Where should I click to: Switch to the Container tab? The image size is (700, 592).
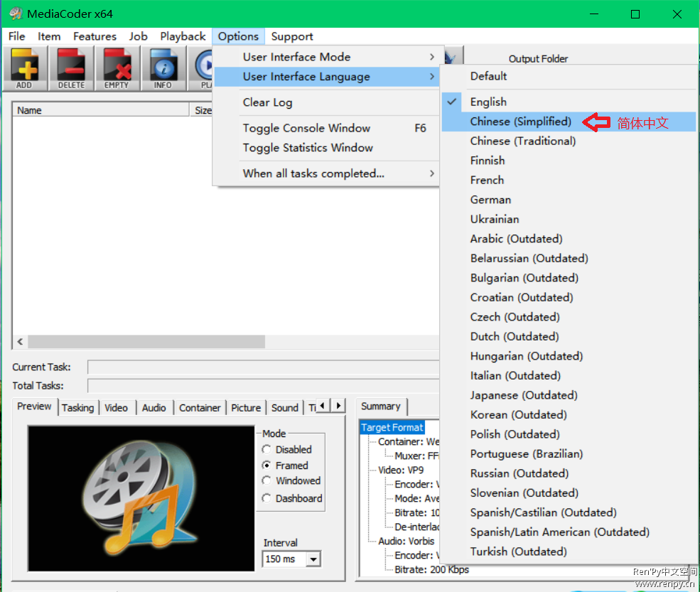[200, 408]
